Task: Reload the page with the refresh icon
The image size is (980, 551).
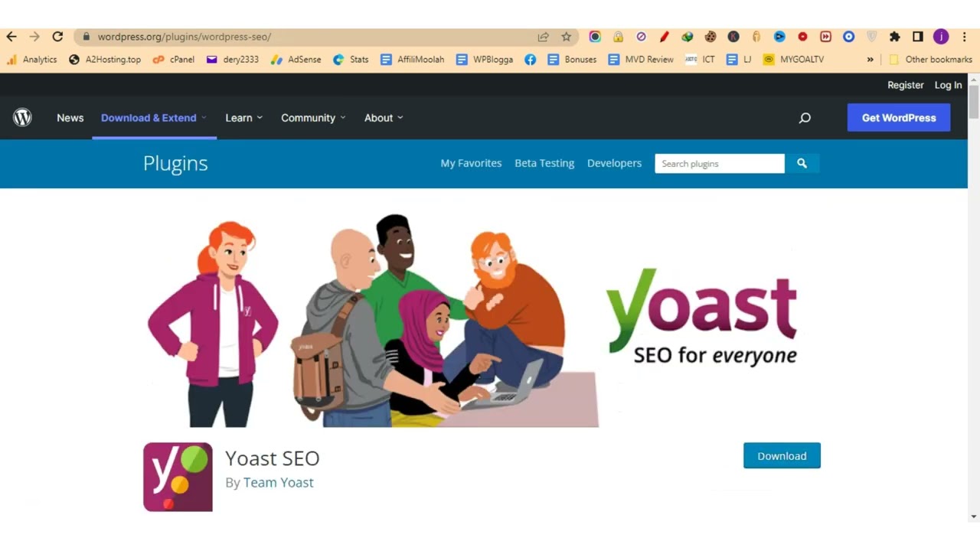Action: (x=57, y=37)
